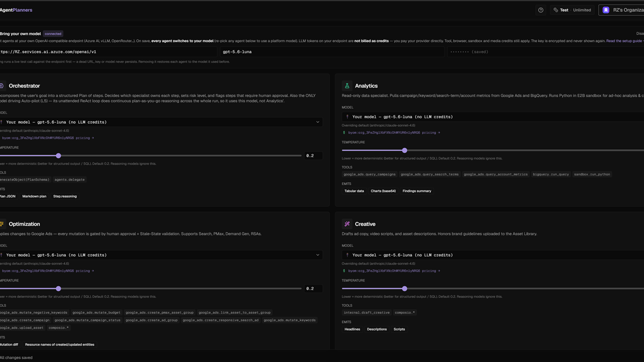Screen dimensions: 644x362
Task: Click the Tabular data emit chip
Action: (354, 191)
